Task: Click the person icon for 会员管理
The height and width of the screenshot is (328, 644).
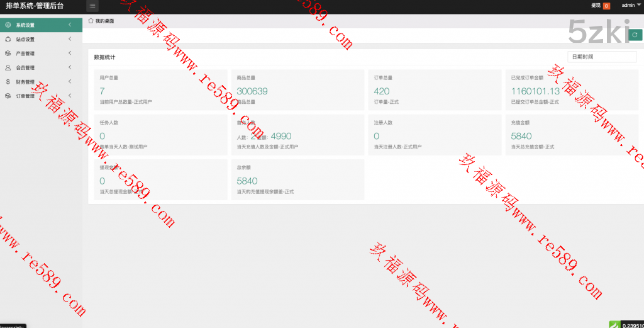Action: coord(8,67)
